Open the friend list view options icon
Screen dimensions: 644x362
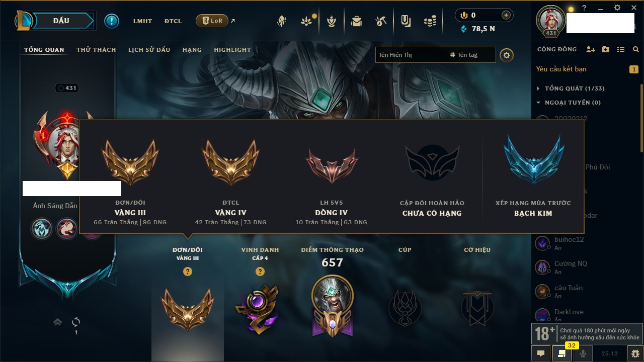(x=621, y=49)
